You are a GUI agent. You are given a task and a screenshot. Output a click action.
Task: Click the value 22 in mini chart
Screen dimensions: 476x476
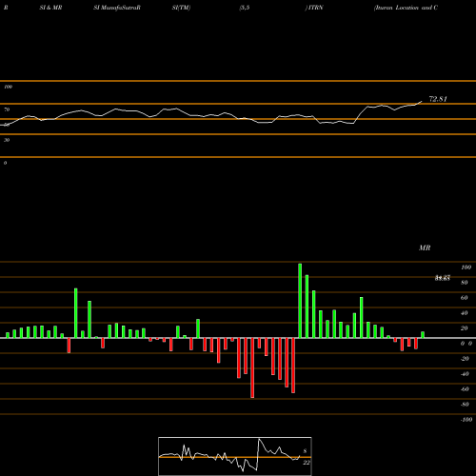pyautogui.click(x=307, y=463)
